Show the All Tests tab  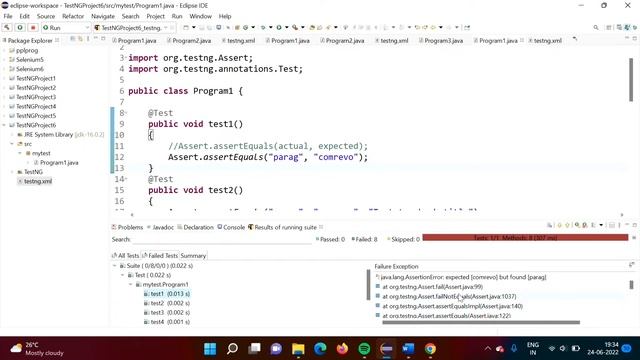click(126, 256)
